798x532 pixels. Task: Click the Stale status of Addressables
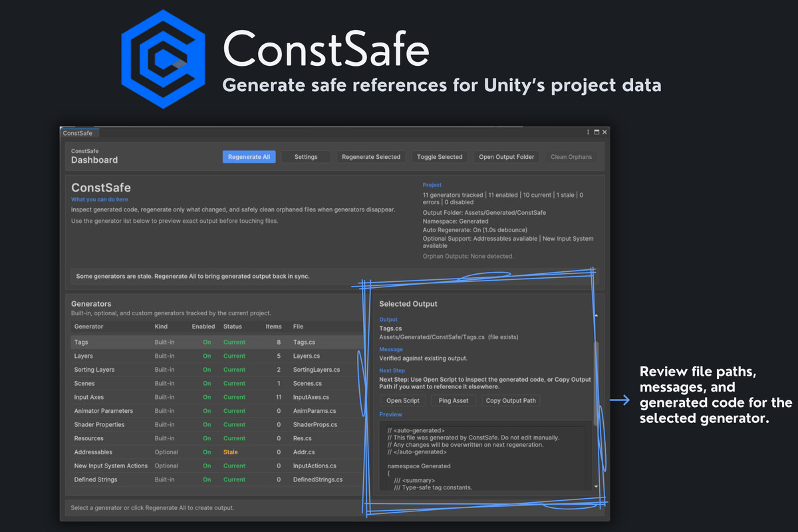(231, 452)
